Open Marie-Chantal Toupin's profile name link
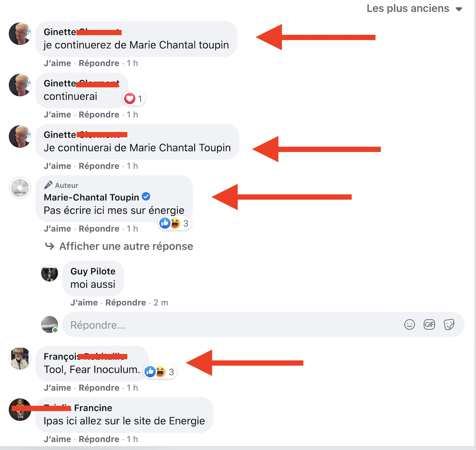The image size is (476, 450). [91, 197]
